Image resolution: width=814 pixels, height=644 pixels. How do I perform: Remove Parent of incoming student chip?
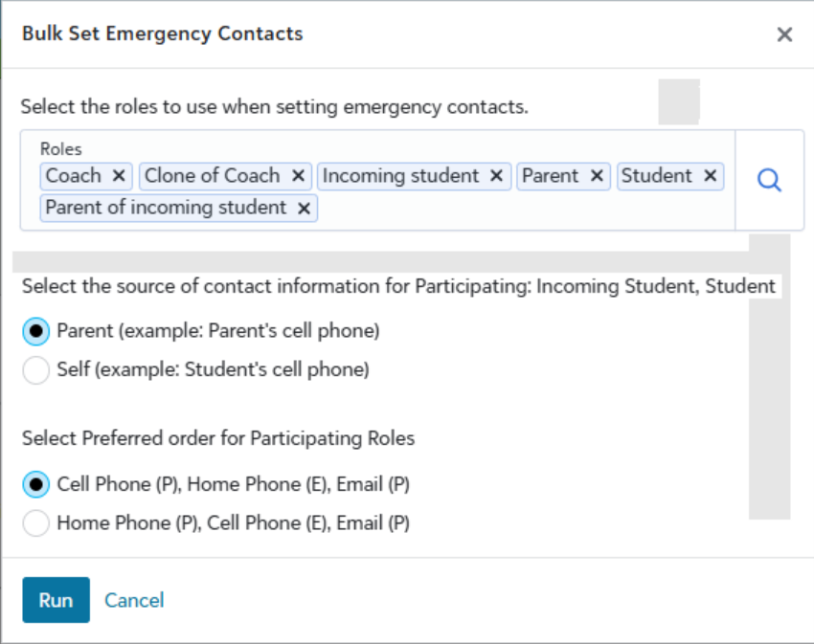tap(304, 209)
